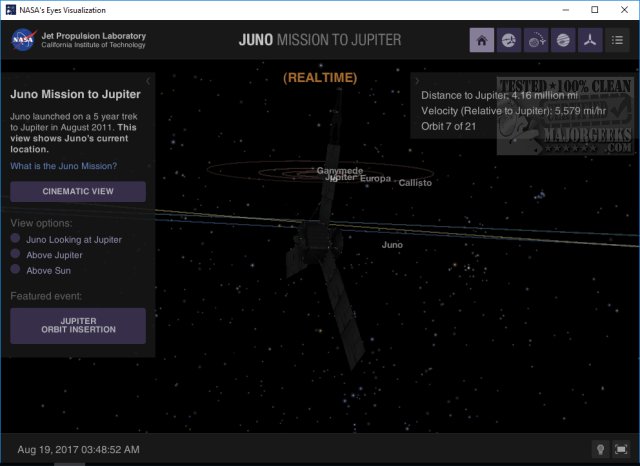Click the Velocity (Relative to Jupiter) readout
The image size is (640, 466).
tap(513, 111)
